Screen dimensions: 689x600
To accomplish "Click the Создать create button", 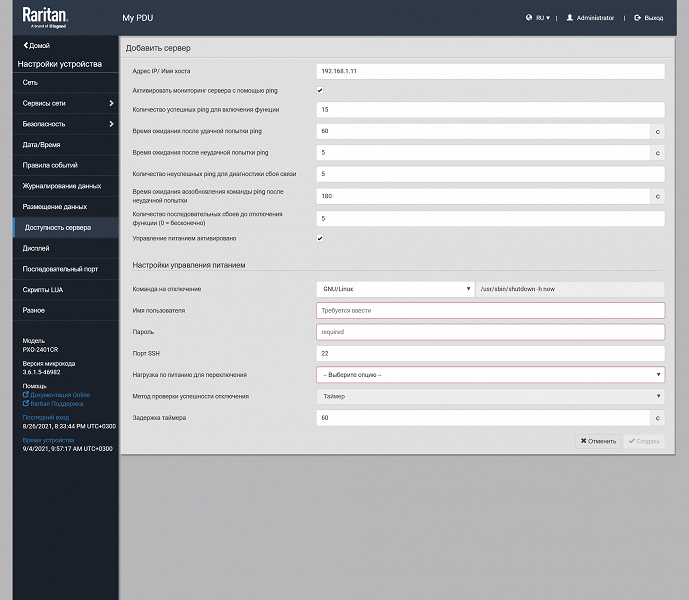I will pyautogui.click(x=644, y=441).
